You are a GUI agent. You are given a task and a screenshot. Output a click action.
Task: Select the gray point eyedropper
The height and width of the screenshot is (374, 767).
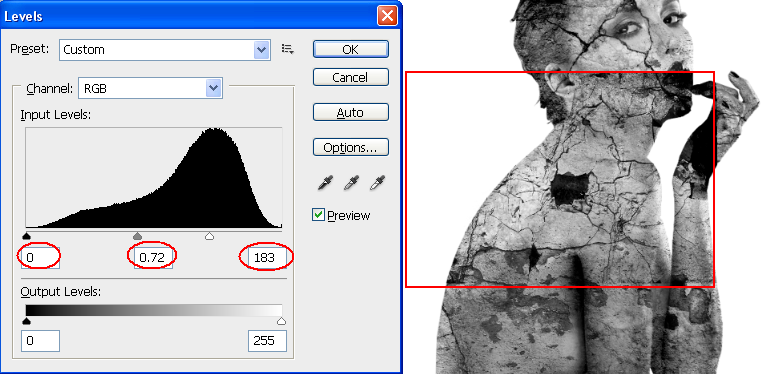coord(351,183)
